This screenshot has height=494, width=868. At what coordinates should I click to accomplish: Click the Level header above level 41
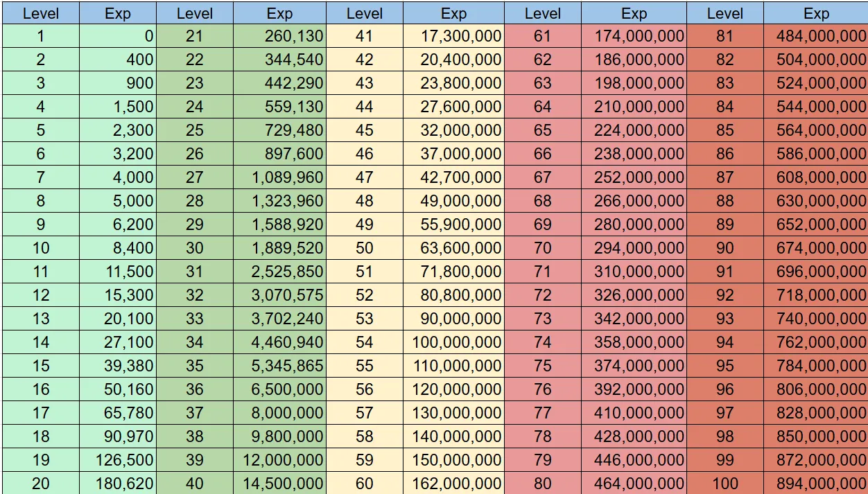(x=364, y=13)
